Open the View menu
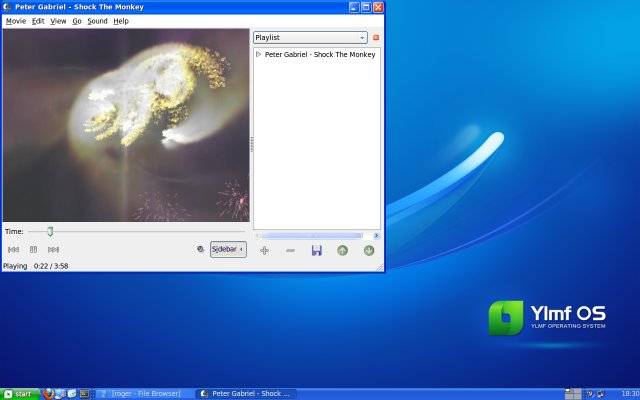The image size is (640, 400). click(x=58, y=20)
